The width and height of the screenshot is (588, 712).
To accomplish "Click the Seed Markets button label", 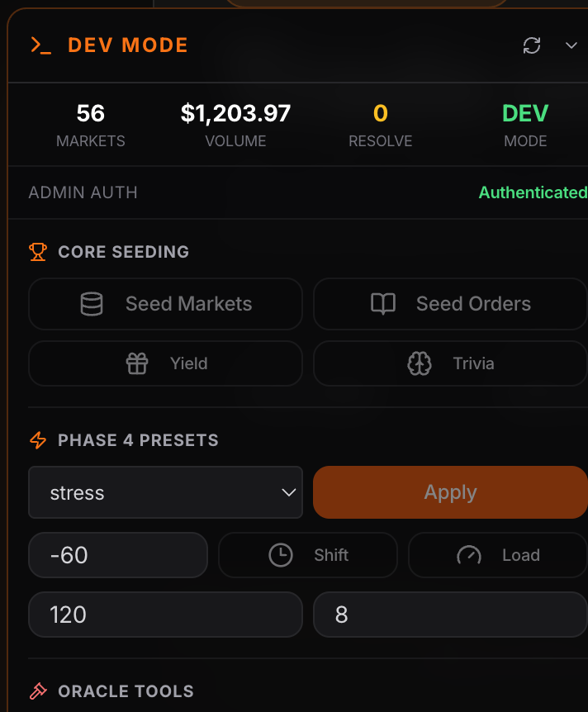I will [188, 304].
